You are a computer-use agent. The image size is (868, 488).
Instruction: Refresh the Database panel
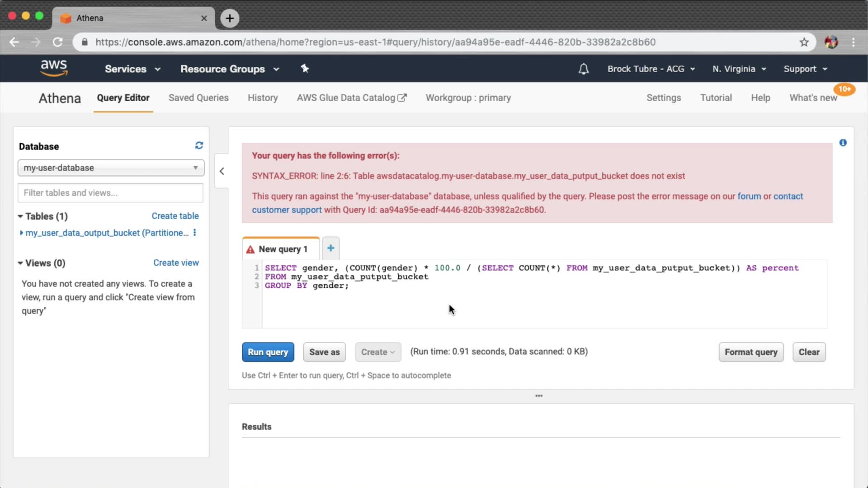199,145
